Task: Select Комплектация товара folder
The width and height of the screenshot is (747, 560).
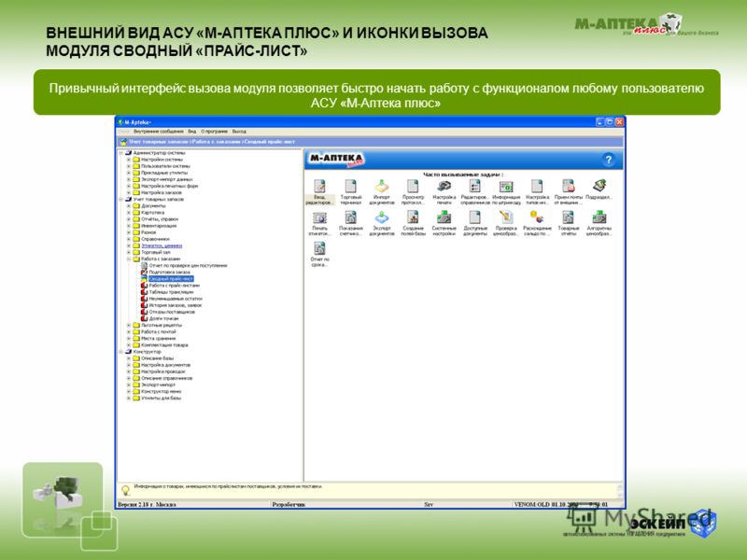Action: (164, 345)
